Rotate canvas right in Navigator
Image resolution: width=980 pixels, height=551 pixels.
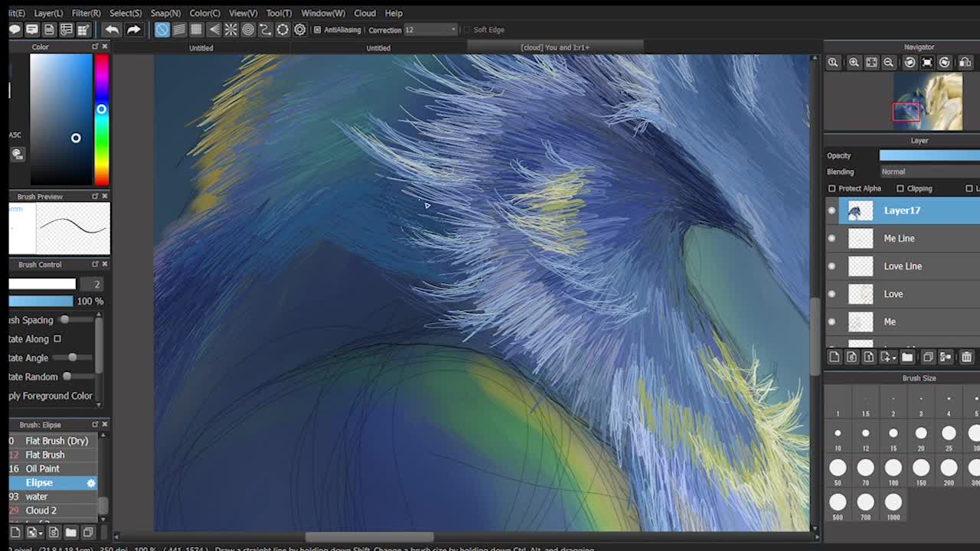tap(945, 63)
